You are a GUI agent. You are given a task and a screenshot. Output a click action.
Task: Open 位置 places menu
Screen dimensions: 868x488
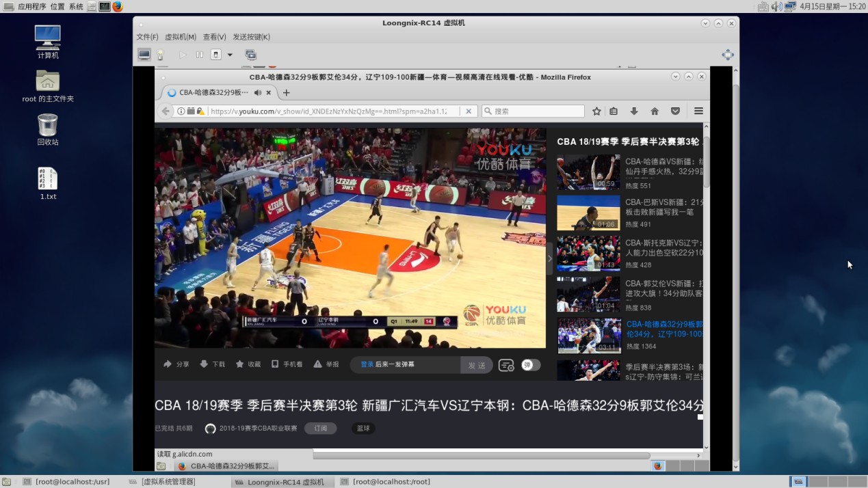pos(57,6)
